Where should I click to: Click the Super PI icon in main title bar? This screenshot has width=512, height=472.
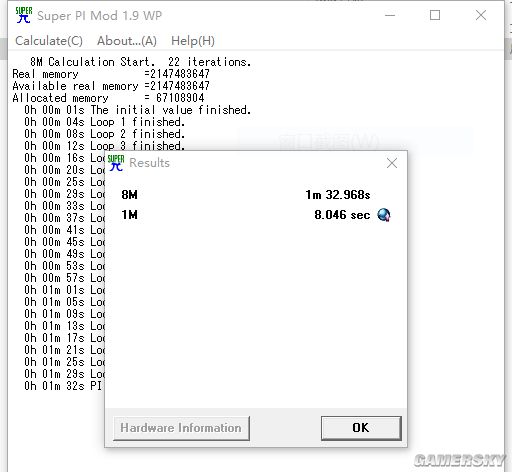click(24, 15)
